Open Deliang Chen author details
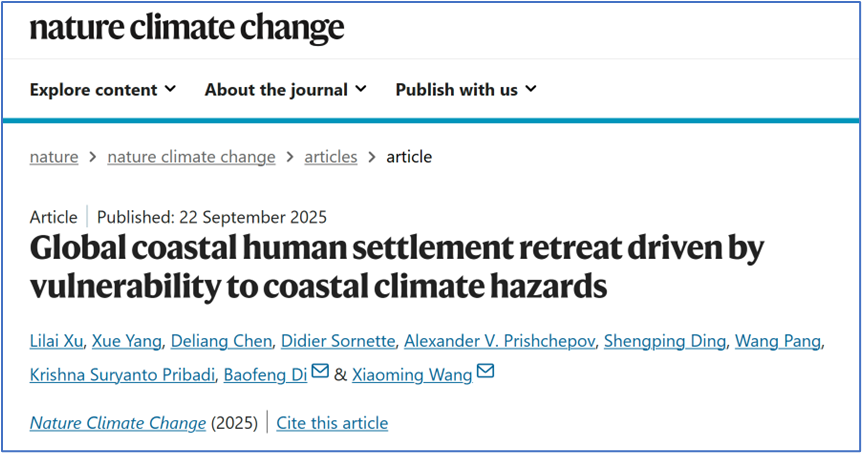This screenshot has height=453, width=862. pyautogui.click(x=219, y=342)
